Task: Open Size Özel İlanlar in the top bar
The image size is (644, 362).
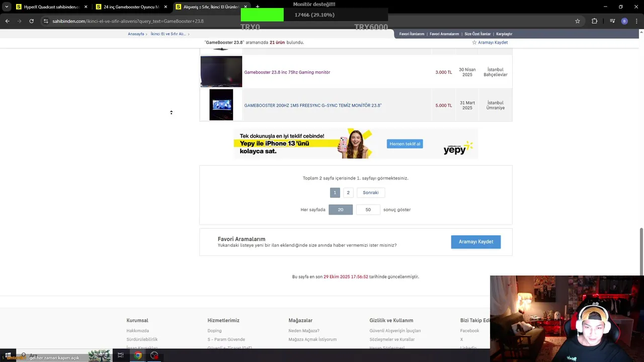Action: 477,34
